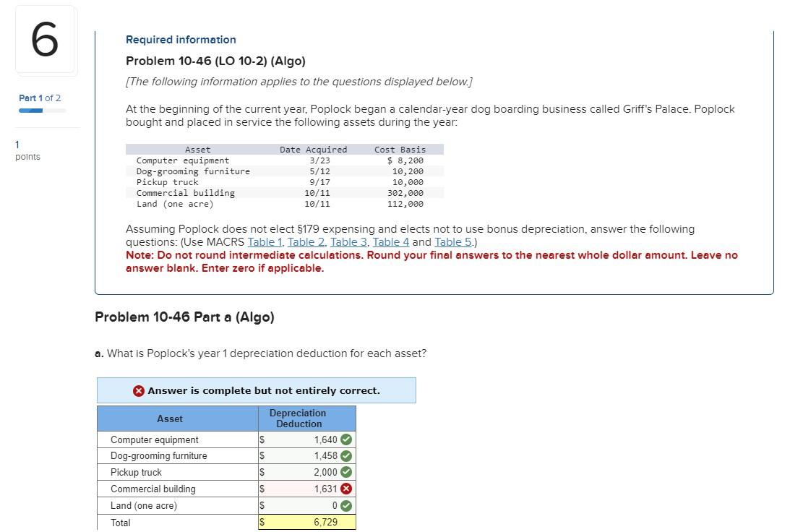Click the Problem 10-46 (LO 10-2) (Algo) title
Screen dimensions: 803x532
click(215, 61)
